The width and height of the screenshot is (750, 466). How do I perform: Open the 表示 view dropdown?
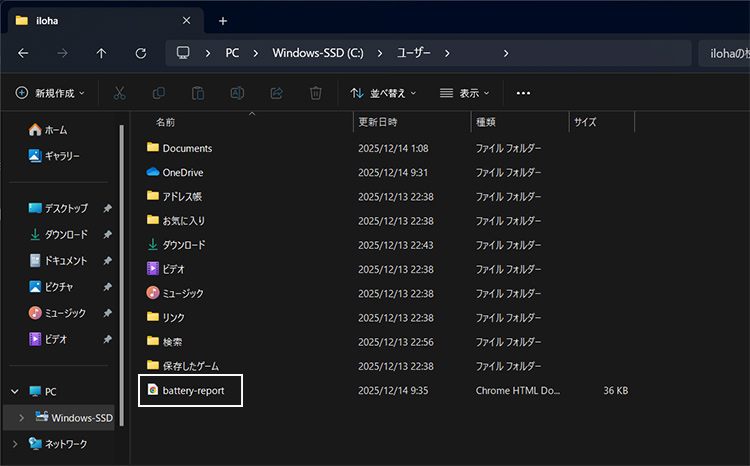[465, 93]
